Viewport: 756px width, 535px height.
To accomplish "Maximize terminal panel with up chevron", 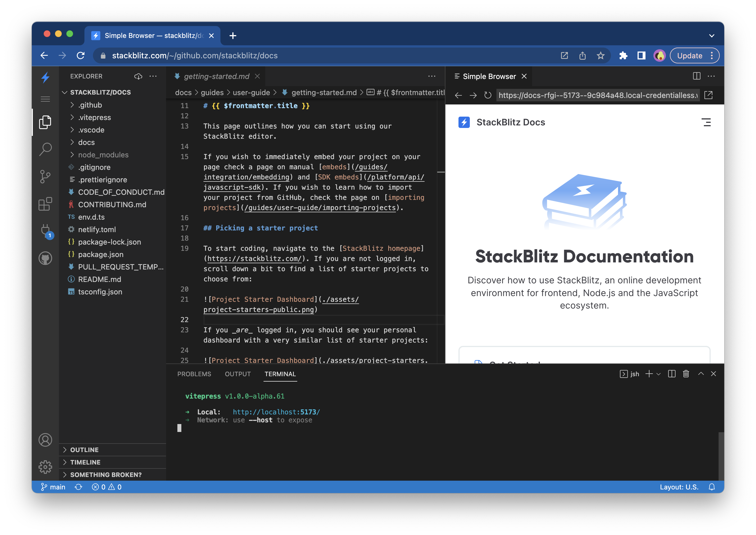I will click(x=701, y=374).
